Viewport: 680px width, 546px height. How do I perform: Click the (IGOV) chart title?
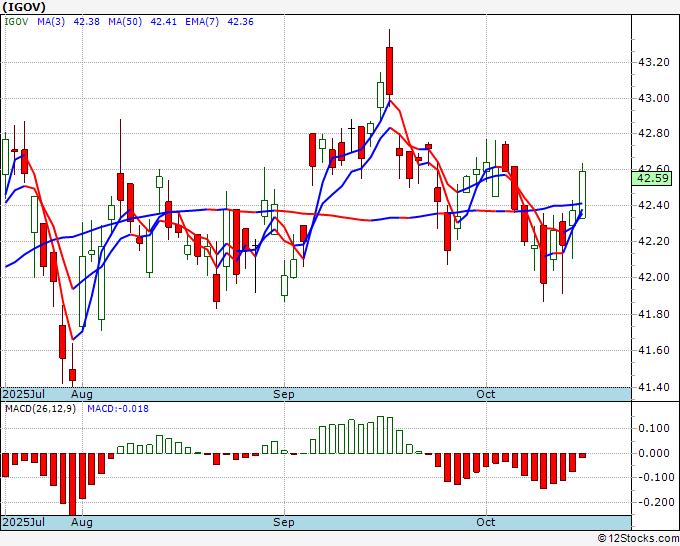(x=24, y=7)
